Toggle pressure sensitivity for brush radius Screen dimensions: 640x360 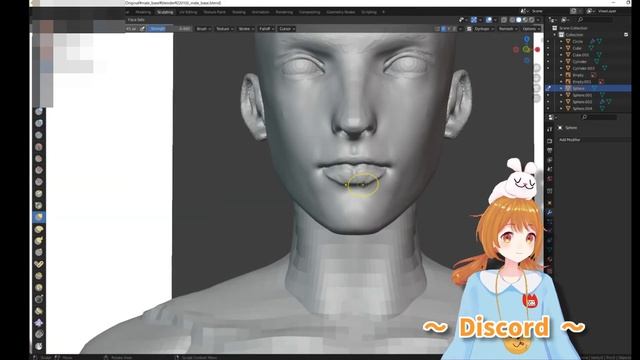tap(142, 29)
